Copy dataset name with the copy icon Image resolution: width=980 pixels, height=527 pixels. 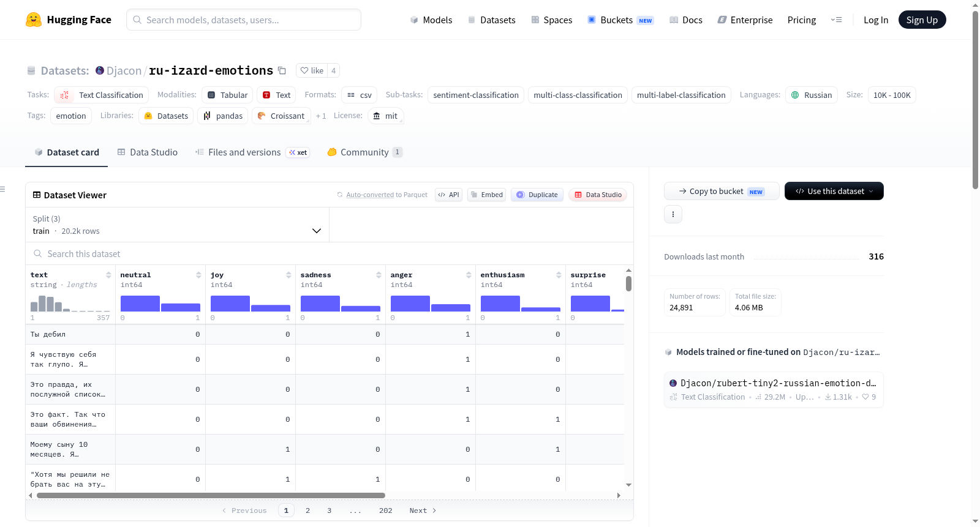click(x=282, y=70)
